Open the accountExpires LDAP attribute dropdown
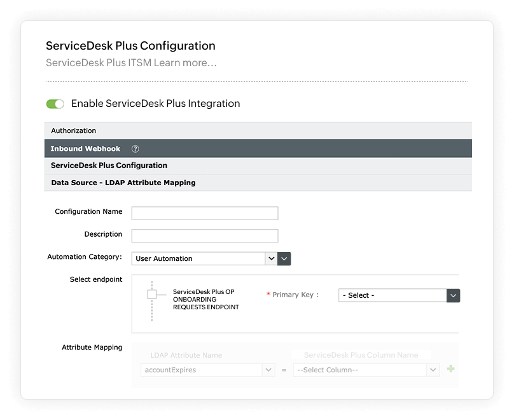This screenshot has height=420, width=514. pyautogui.click(x=204, y=369)
